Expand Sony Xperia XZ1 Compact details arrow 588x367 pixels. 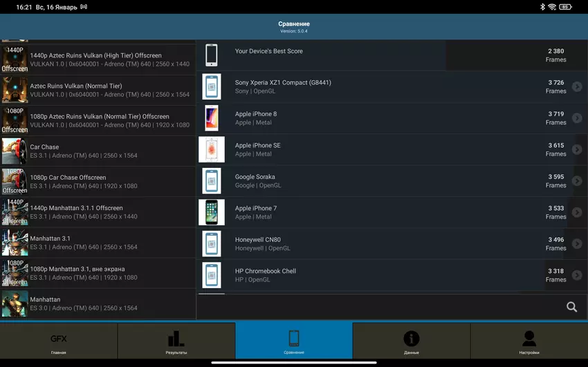[577, 87]
